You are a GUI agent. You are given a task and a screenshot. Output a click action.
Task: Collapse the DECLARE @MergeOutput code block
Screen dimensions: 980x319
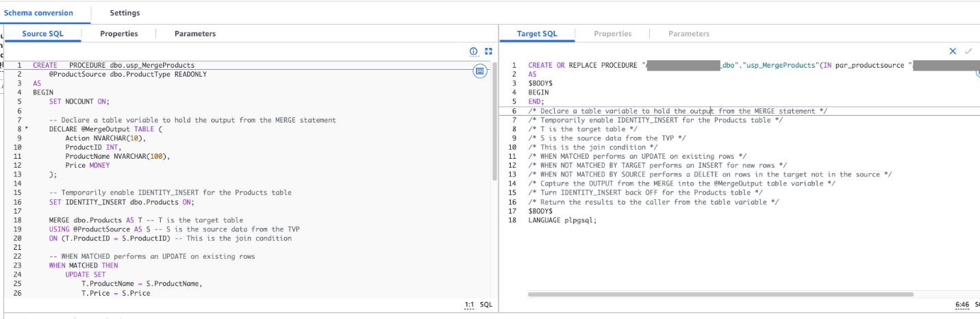[x=26, y=129]
